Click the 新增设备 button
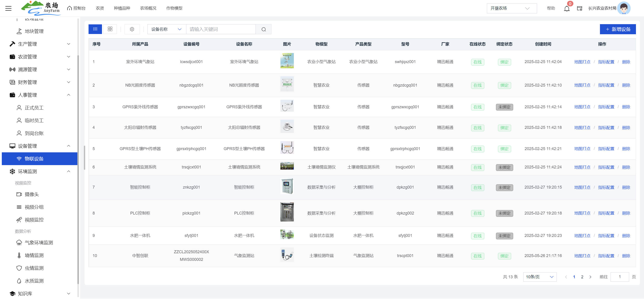This screenshot has height=302, width=644. pos(618,29)
